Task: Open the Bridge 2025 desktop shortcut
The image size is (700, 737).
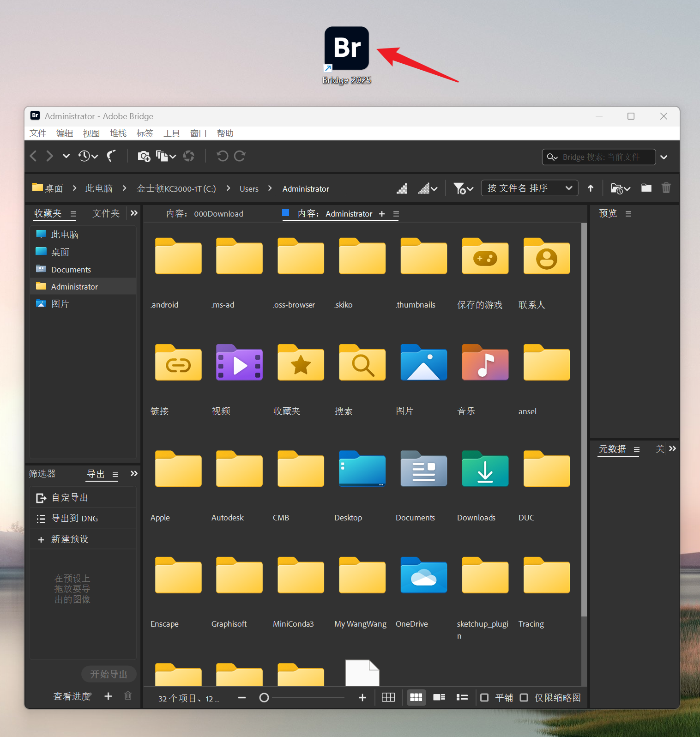Action: (347, 55)
